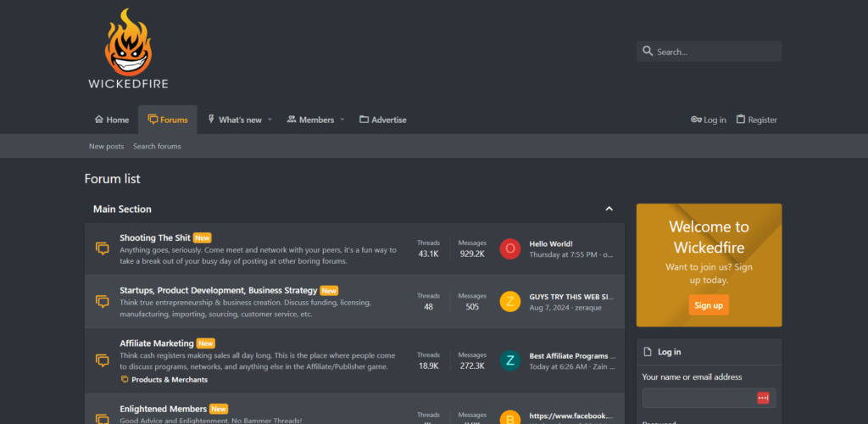Click the red password manager icon in name field
The height and width of the screenshot is (424, 868).
tap(764, 398)
